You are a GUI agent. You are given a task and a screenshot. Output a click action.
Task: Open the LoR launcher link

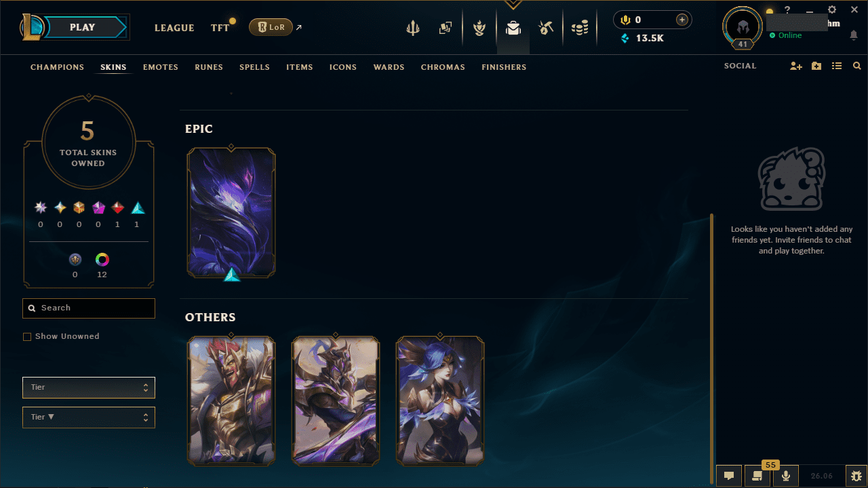click(x=271, y=27)
